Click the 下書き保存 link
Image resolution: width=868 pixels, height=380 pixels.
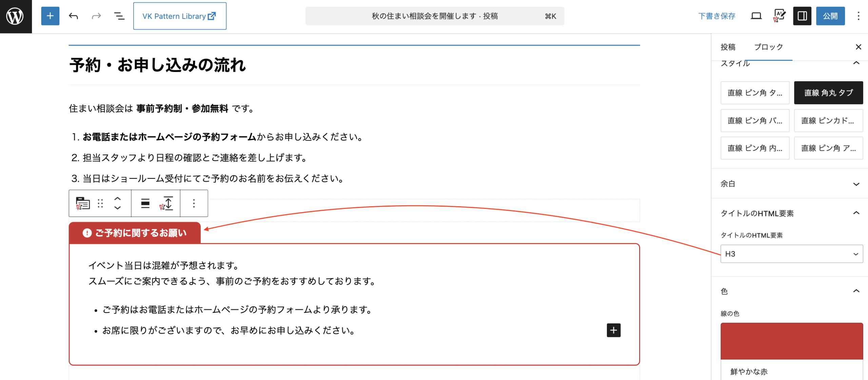[x=716, y=16]
